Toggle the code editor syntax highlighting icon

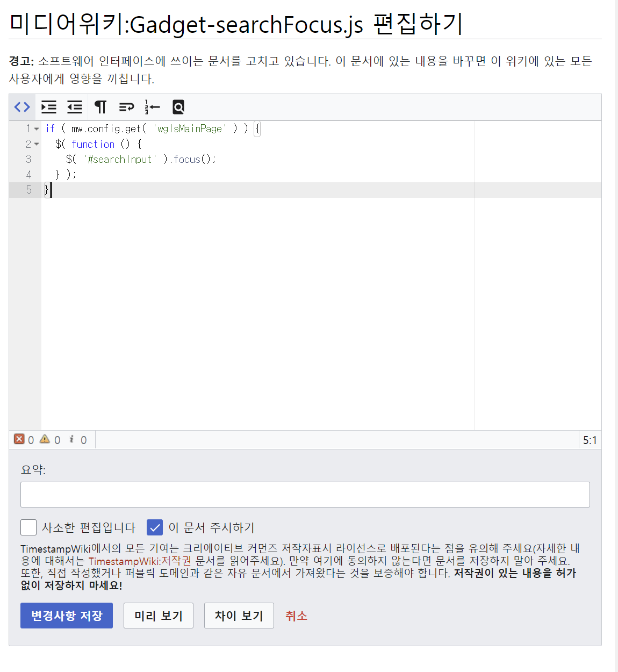click(22, 107)
